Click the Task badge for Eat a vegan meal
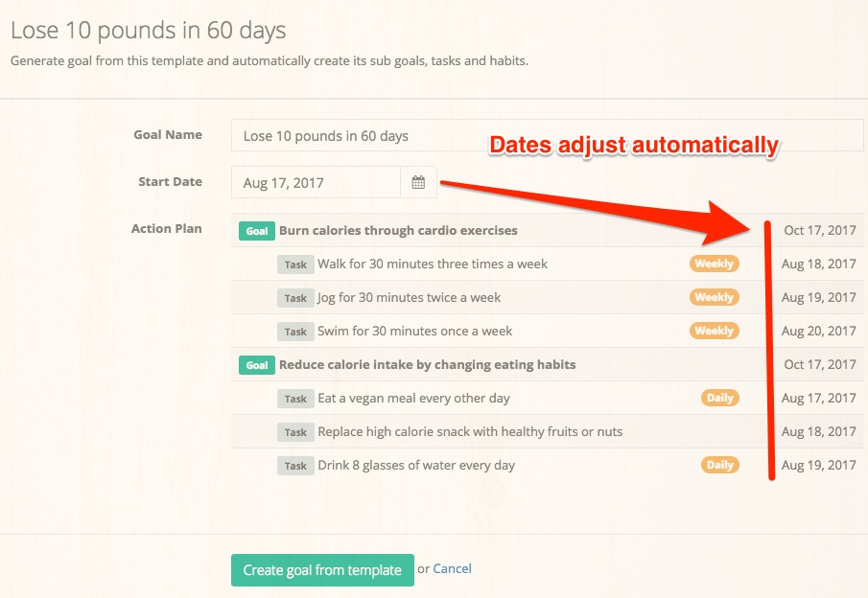The height and width of the screenshot is (598, 868). (x=295, y=399)
